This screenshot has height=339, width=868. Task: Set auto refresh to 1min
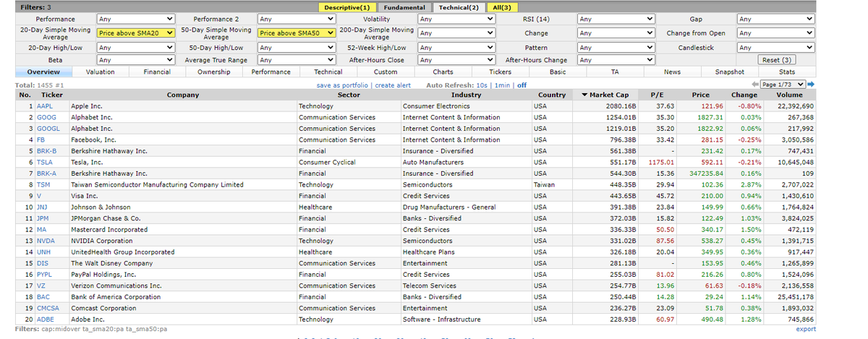coord(501,85)
